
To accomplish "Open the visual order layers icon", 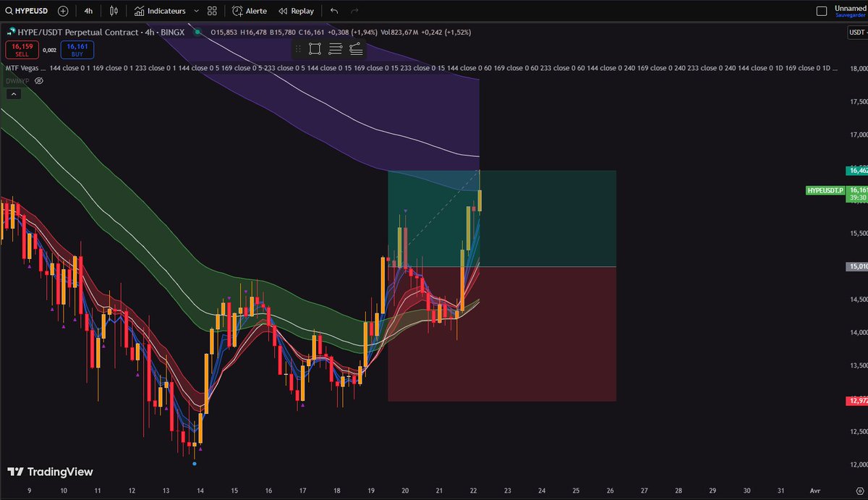I will pyautogui.click(x=355, y=49).
